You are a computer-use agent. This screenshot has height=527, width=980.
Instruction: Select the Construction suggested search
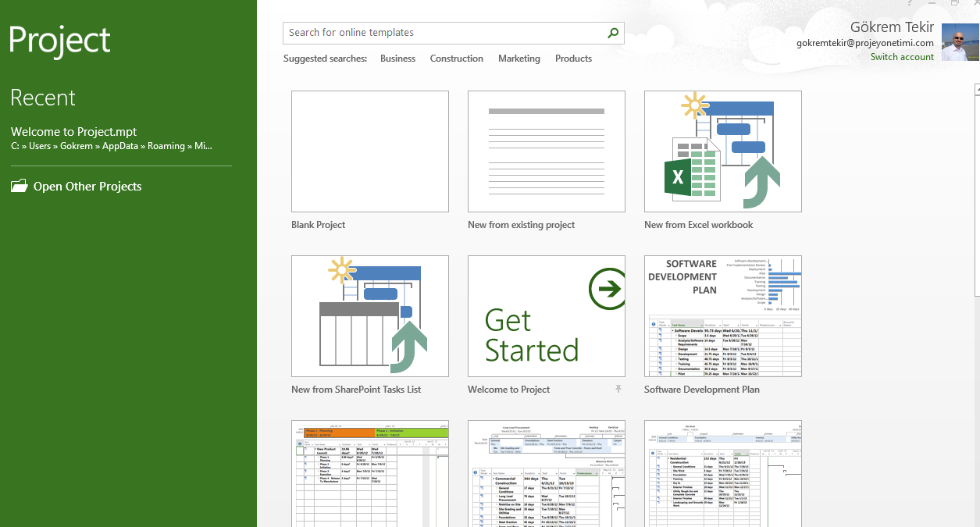pos(456,59)
